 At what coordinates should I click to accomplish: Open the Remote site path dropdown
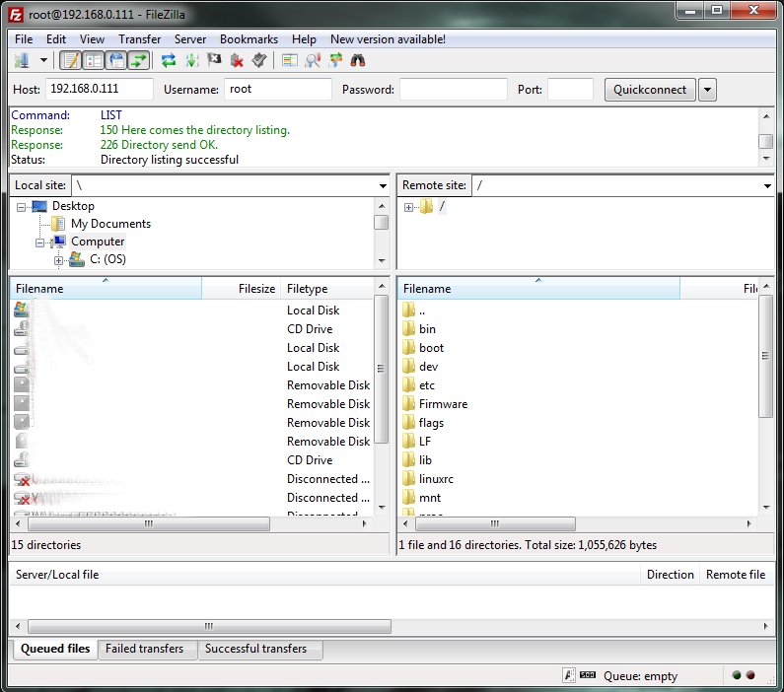pyautogui.click(x=766, y=185)
